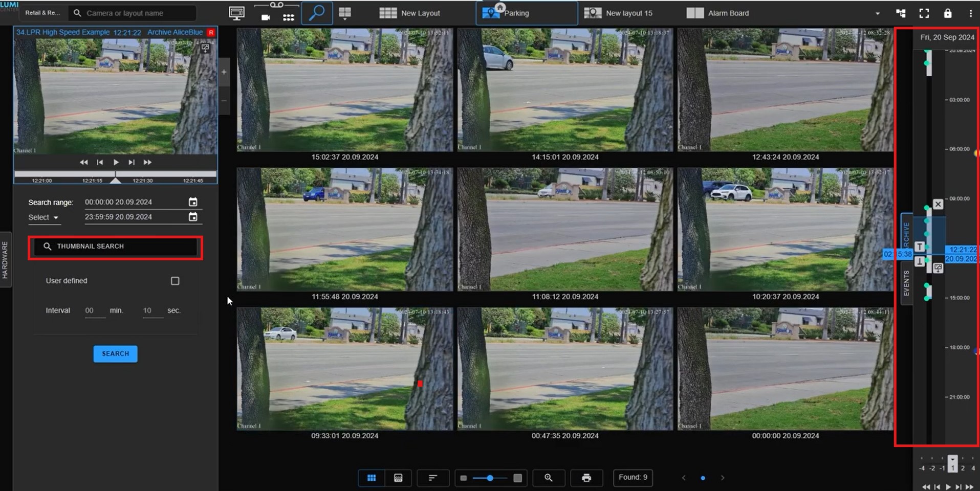980x491 pixels.
Task: Click the zoom-in magnifier in bottom toolbar
Action: pos(548,478)
